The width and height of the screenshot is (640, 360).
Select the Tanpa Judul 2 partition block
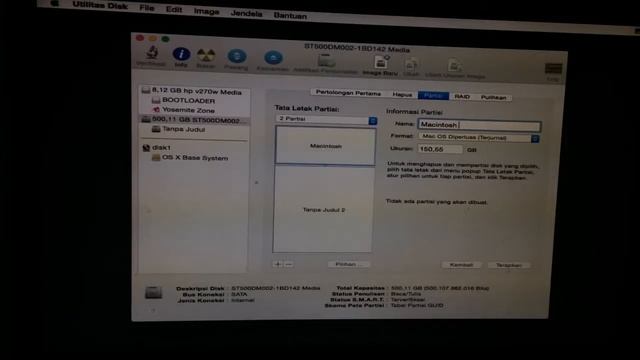[x=323, y=209]
